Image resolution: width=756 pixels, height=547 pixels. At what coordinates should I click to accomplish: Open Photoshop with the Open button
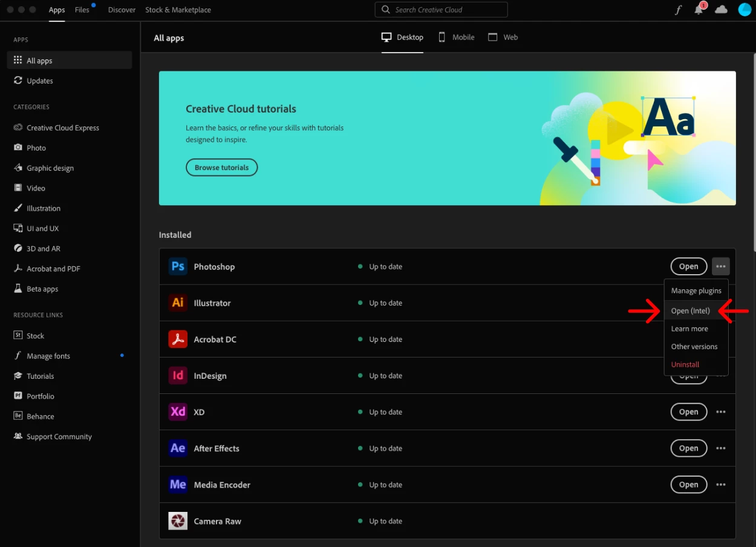tap(688, 266)
